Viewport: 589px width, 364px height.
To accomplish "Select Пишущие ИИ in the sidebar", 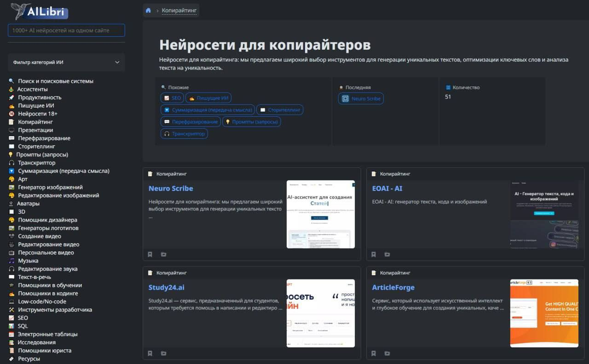I will pyautogui.click(x=36, y=106).
